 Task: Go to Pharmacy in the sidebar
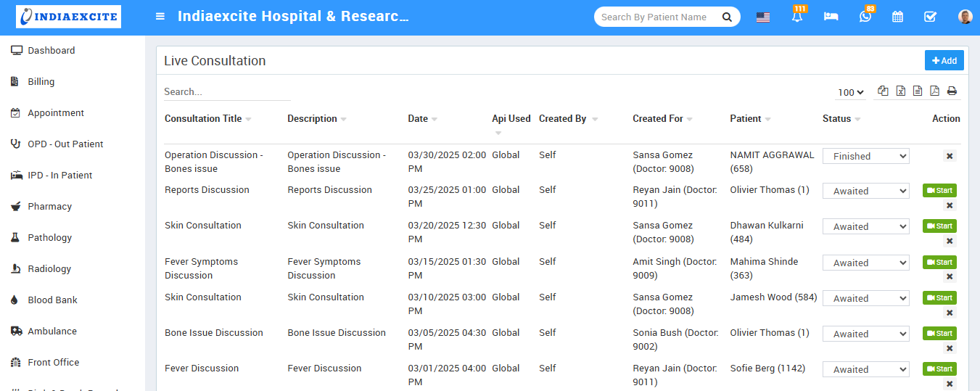[49, 207]
